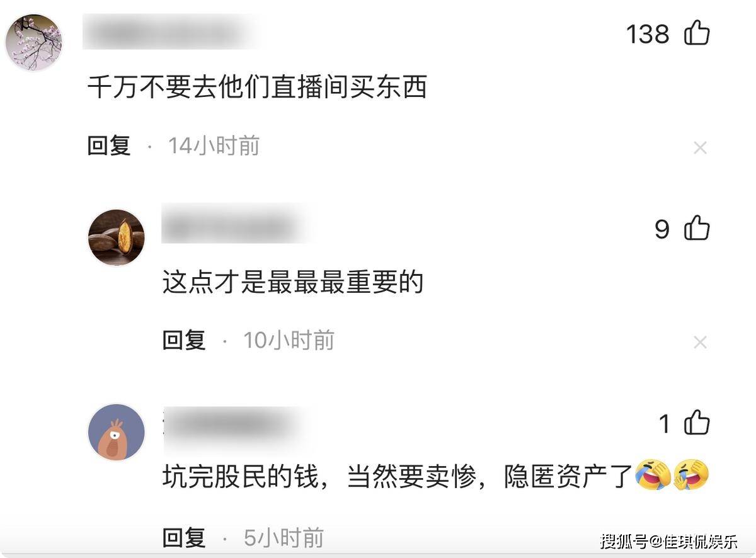Image resolution: width=756 pixels, height=558 pixels.
Task: Click the blurred username beside nut avatar
Action: click(236, 224)
